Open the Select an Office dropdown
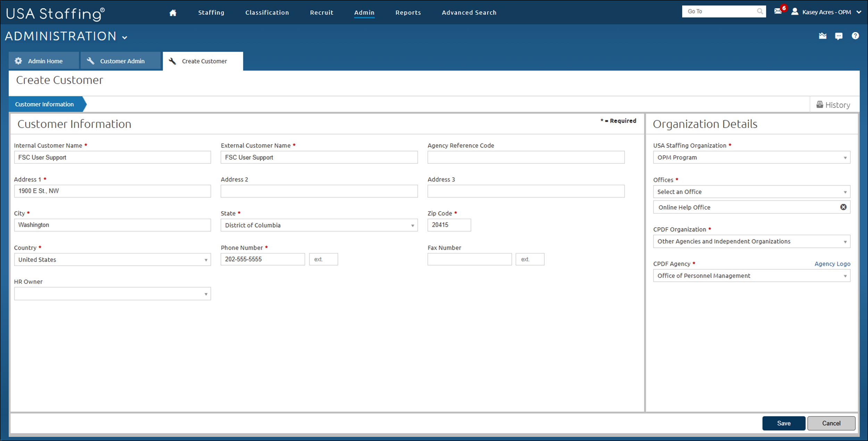The image size is (868, 441). 752,192
